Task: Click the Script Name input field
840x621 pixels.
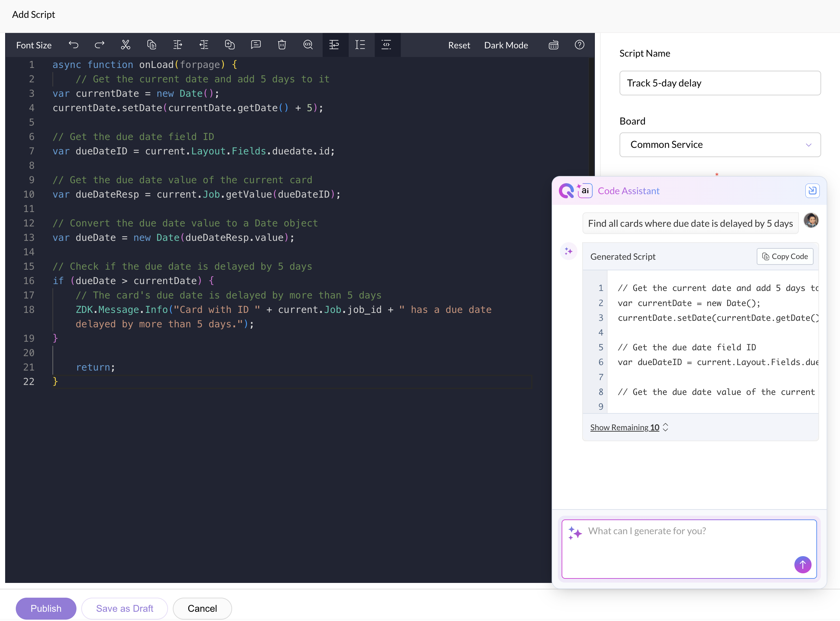Action: (x=719, y=83)
